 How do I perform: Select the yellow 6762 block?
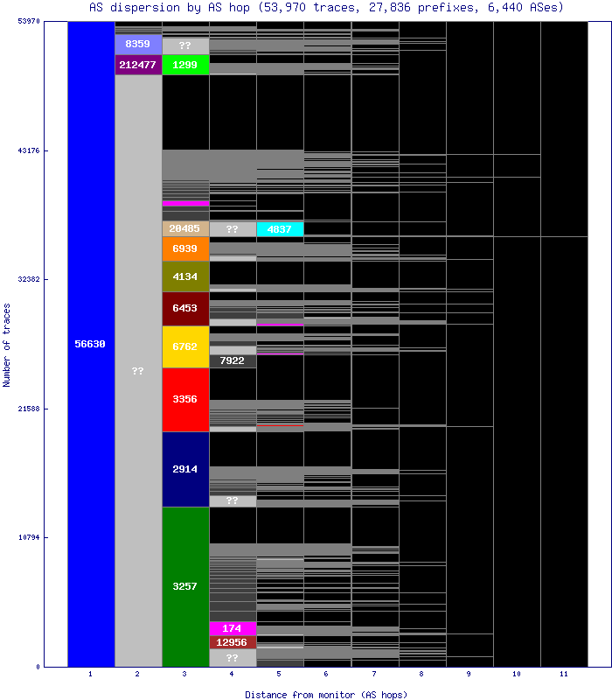pyautogui.click(x=185, y=346)
